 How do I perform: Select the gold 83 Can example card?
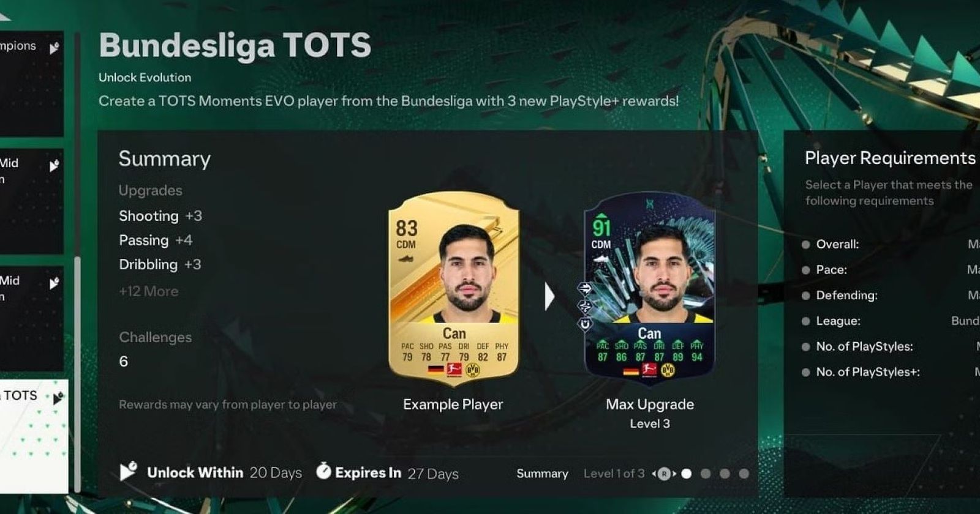point(454,288)
